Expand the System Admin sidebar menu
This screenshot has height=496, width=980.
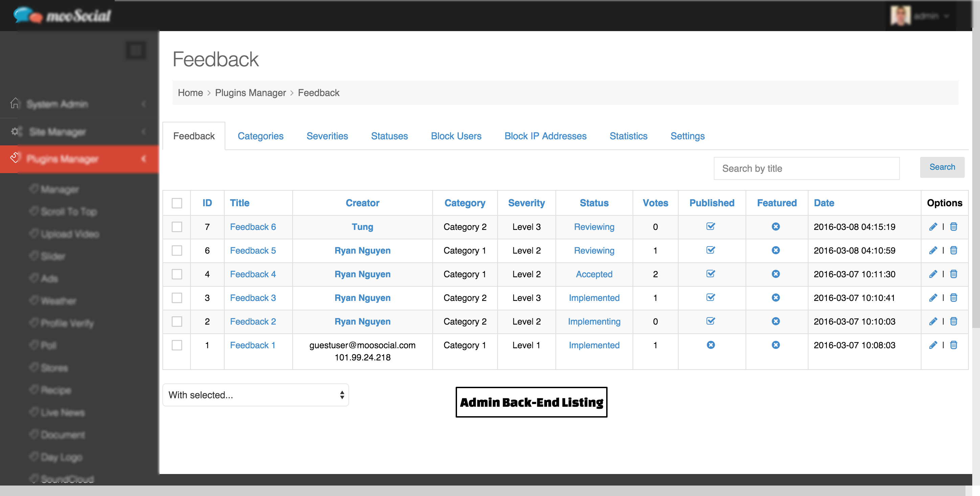[x=79, y=104]
